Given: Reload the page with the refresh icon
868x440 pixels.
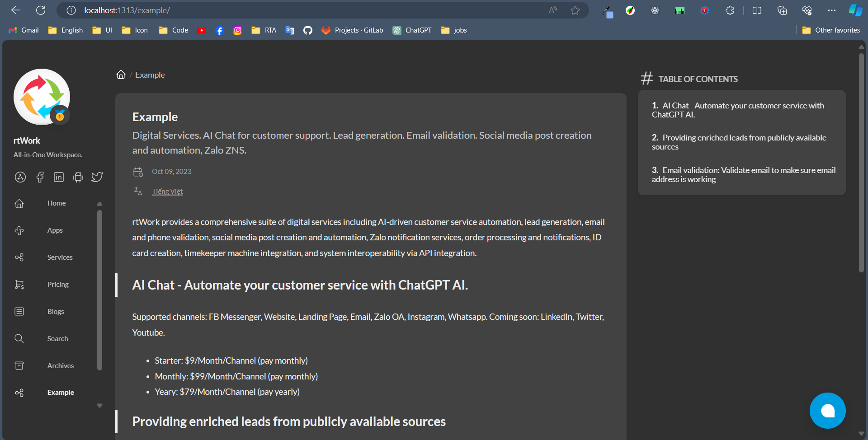Looking at the screenshot, I should click(41, 10).
